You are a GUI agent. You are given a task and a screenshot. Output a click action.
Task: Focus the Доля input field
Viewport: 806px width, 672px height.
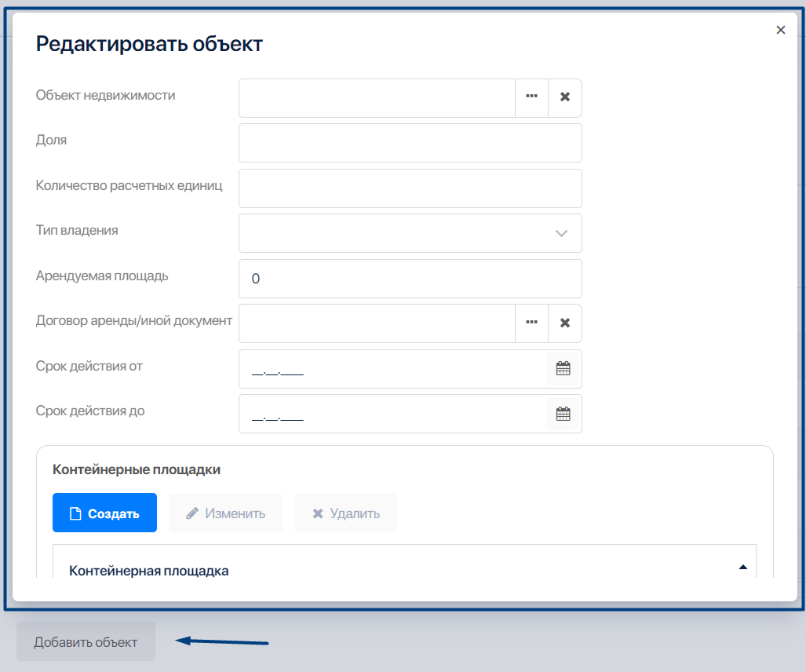[x=410, y=143]
